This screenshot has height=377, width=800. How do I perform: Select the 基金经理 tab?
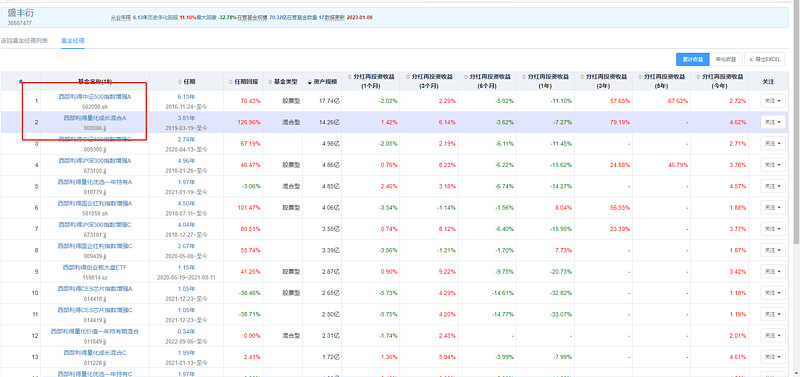pyautogui.click(x=72, y=40)
